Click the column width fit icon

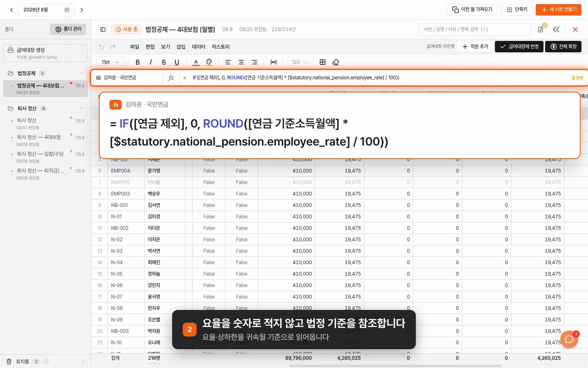274,62
